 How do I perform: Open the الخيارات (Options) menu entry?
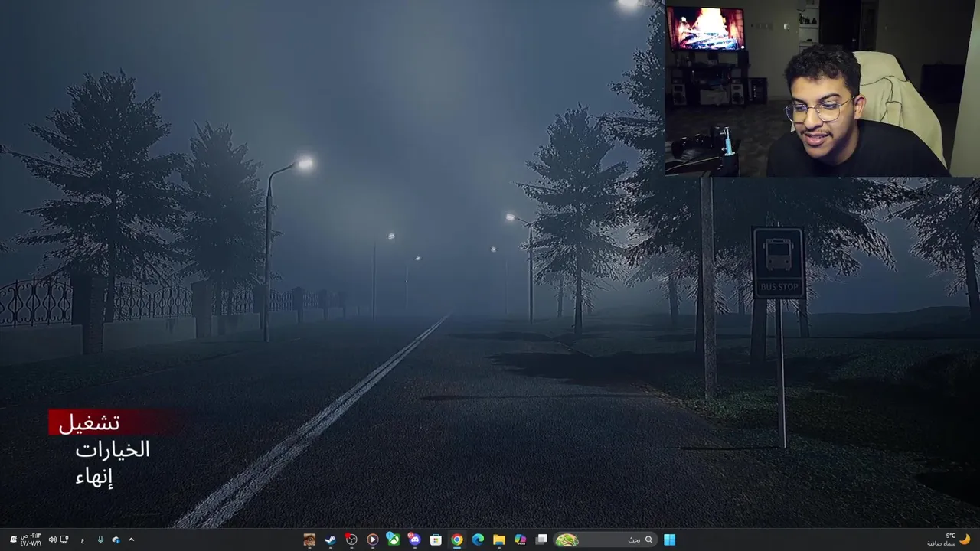click(x=112, y=450)
